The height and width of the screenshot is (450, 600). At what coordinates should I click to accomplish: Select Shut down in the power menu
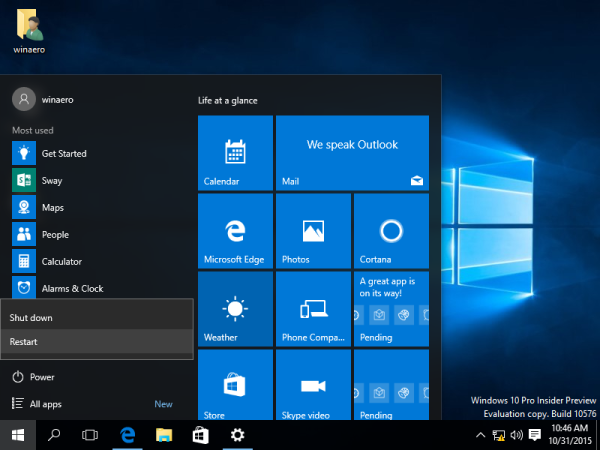click(x=97, y=318)
